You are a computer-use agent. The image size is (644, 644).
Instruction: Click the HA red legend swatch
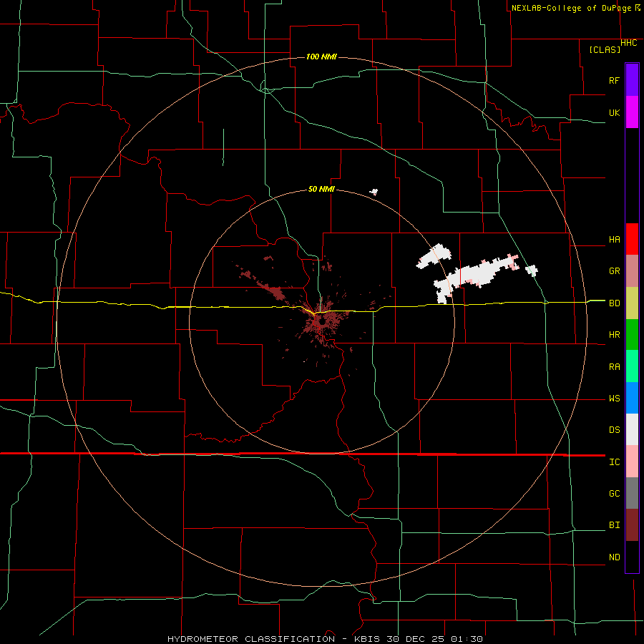[632, 239]
